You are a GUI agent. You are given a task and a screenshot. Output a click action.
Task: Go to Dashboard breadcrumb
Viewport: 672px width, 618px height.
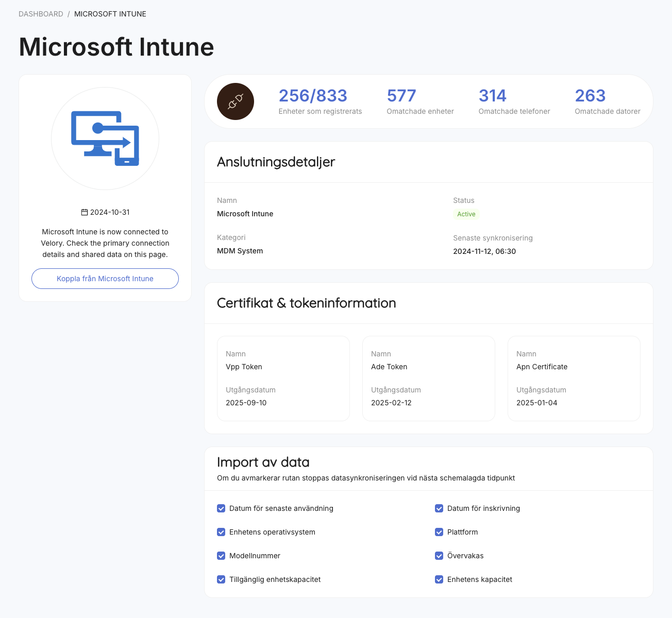coord(41,14)
